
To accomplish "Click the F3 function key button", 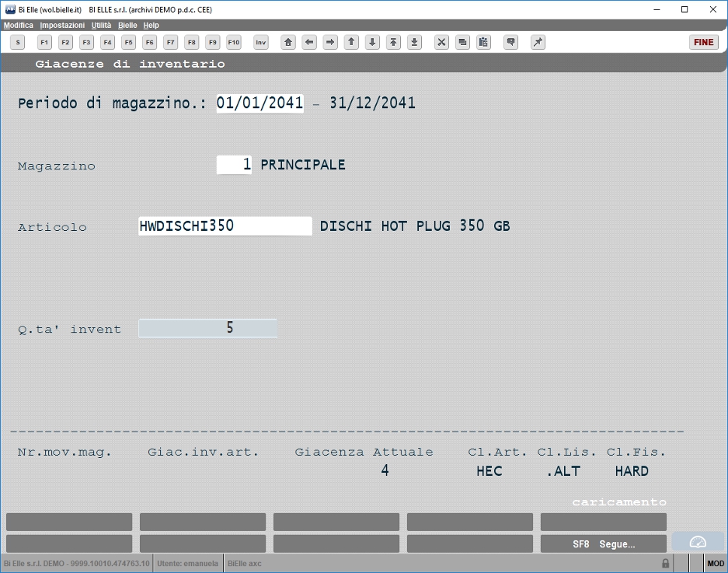I will [x=86, y=42].
